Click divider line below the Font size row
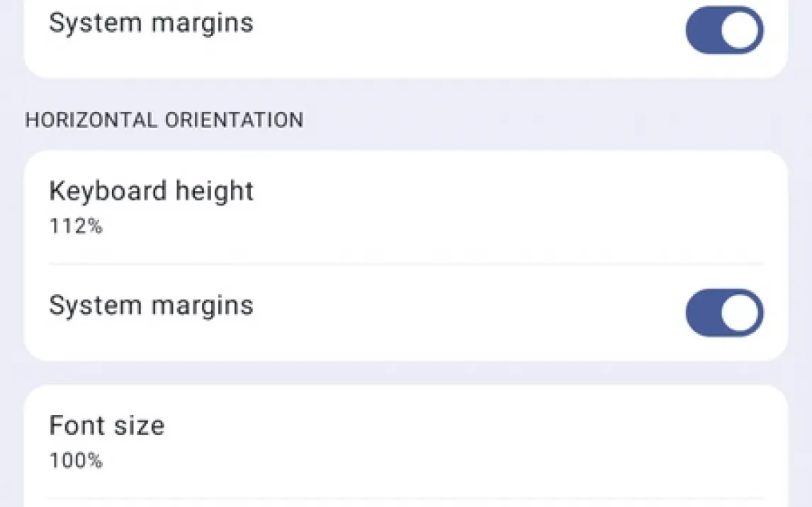The height and width of the screenshot is (507, 812). pos(405,499)
